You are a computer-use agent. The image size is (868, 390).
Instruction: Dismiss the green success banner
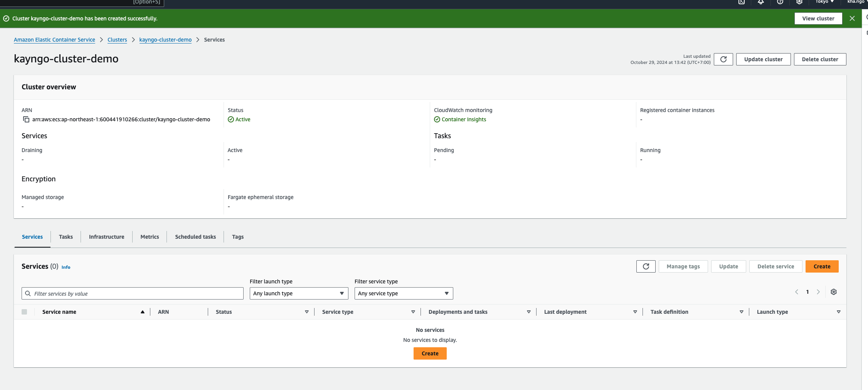(x=852, y=18)
